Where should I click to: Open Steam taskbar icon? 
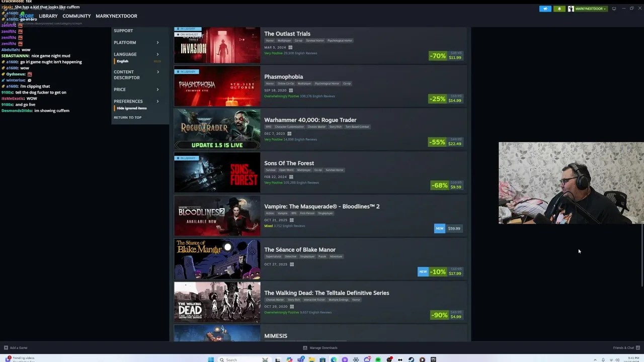pyautogui.click(x=411, y=359)
